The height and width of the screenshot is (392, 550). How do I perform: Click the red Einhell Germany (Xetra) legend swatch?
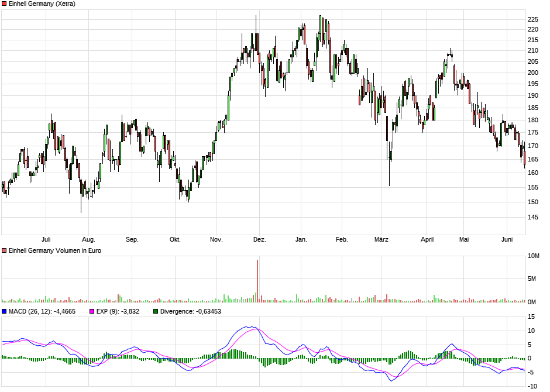[x=5, y=4]
